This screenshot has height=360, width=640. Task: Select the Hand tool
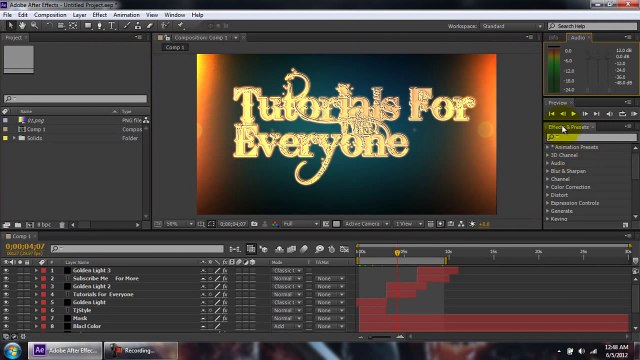22,26
